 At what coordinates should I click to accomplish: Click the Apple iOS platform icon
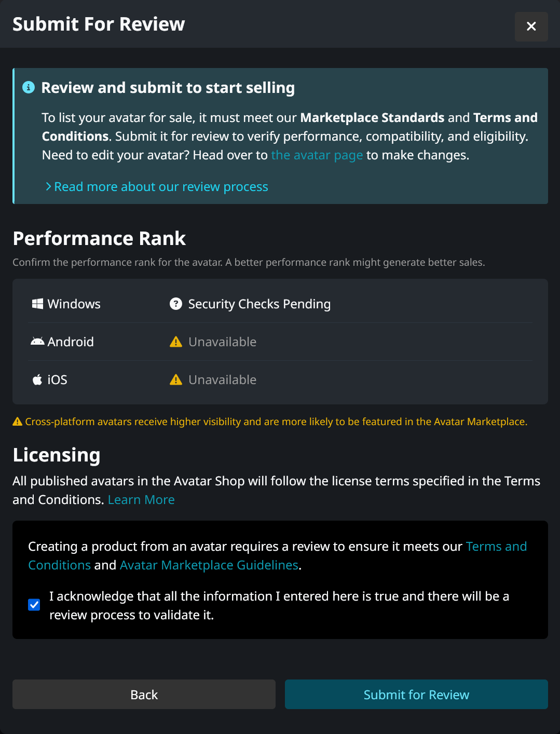pos(37,379)
